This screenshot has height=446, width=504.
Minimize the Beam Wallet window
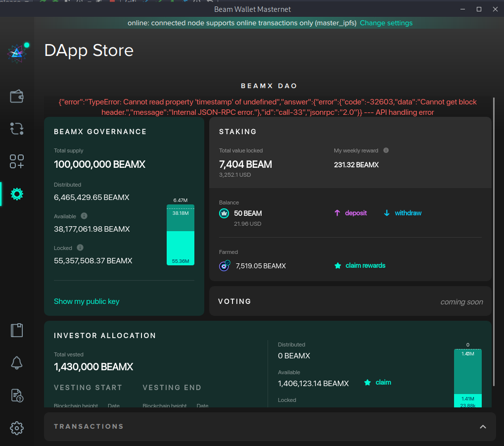pos(463,9)
